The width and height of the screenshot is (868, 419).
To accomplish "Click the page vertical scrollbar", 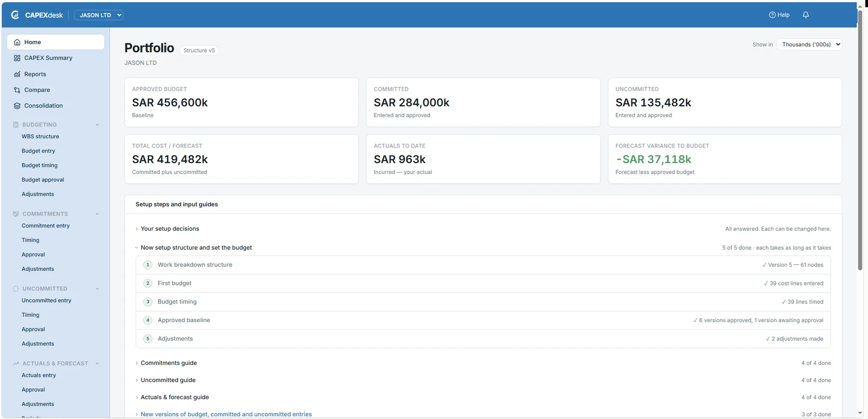I will (860, 140).
